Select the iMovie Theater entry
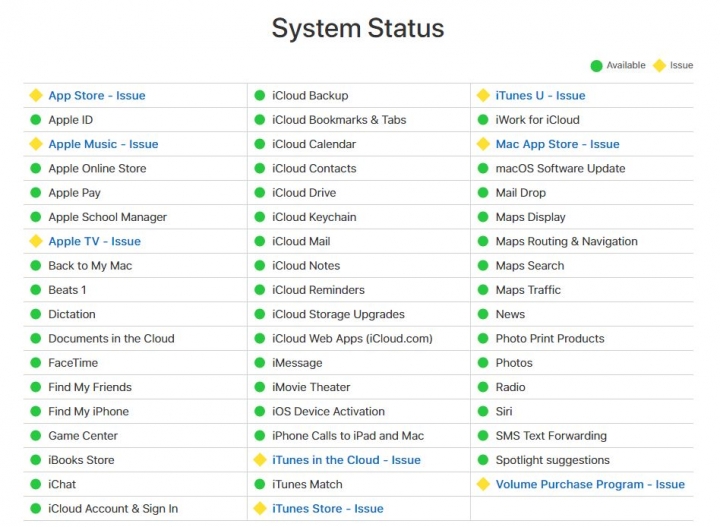Screen dimensions: 720x527 (311, 387)
